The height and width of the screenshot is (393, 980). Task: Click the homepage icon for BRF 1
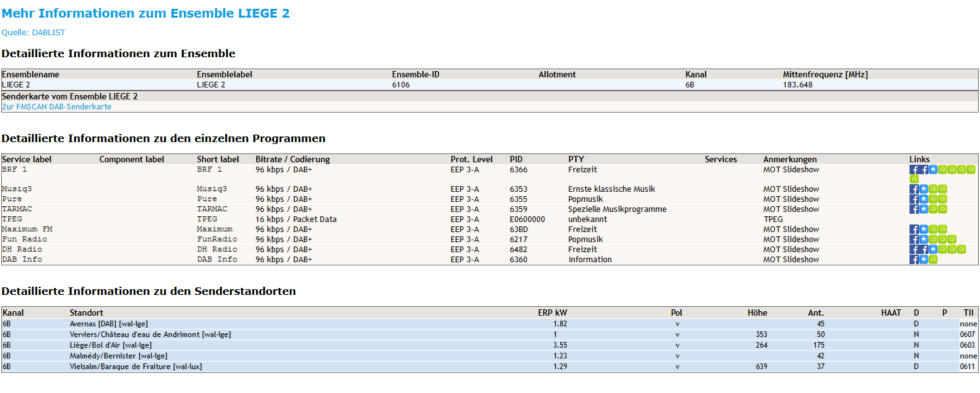pyautogui.click(x=933, y=170)
